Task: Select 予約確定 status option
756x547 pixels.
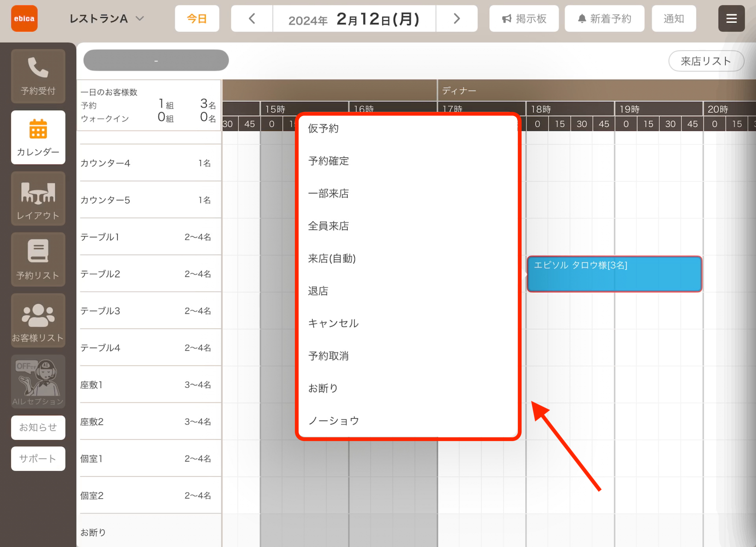Action: (408, 161)
